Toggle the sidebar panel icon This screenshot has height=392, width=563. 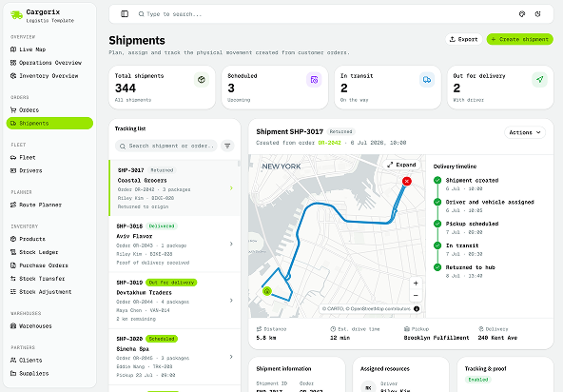(125, 14)
